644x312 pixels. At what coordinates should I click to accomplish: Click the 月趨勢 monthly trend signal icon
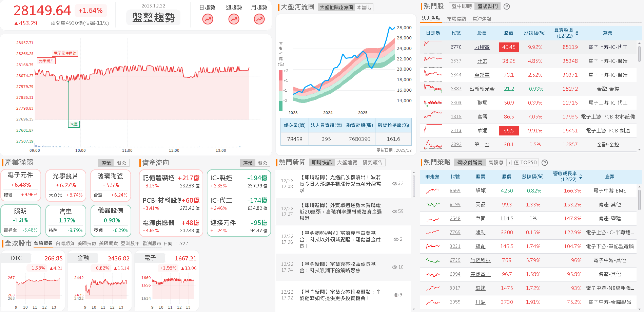(259, 19)
